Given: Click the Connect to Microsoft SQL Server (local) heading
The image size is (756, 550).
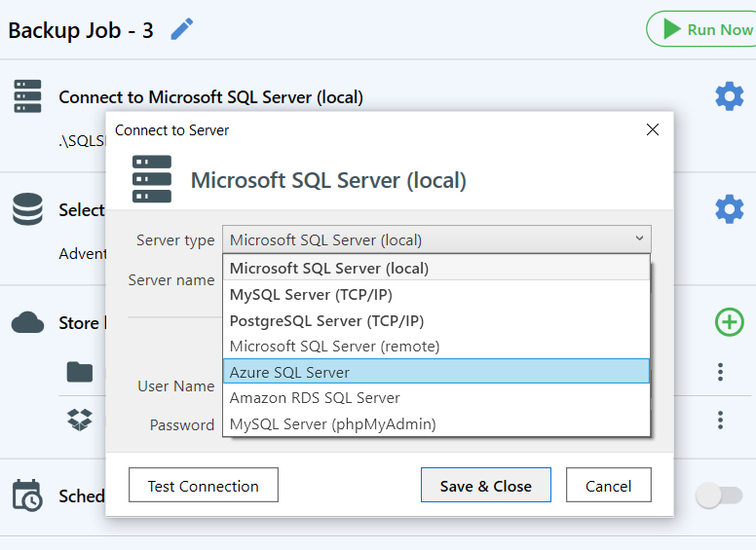Looking at the screenshot, I should (210, 96).
